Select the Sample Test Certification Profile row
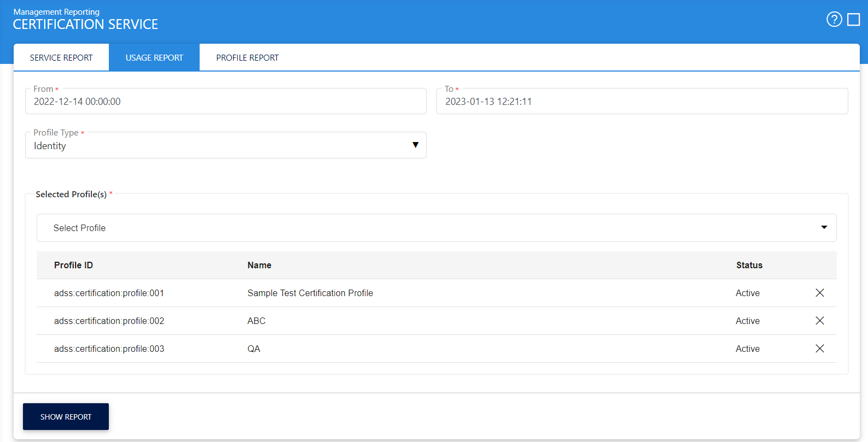This screenshot has width=868, height=442. pyautogui.click(x=310, y=293)
